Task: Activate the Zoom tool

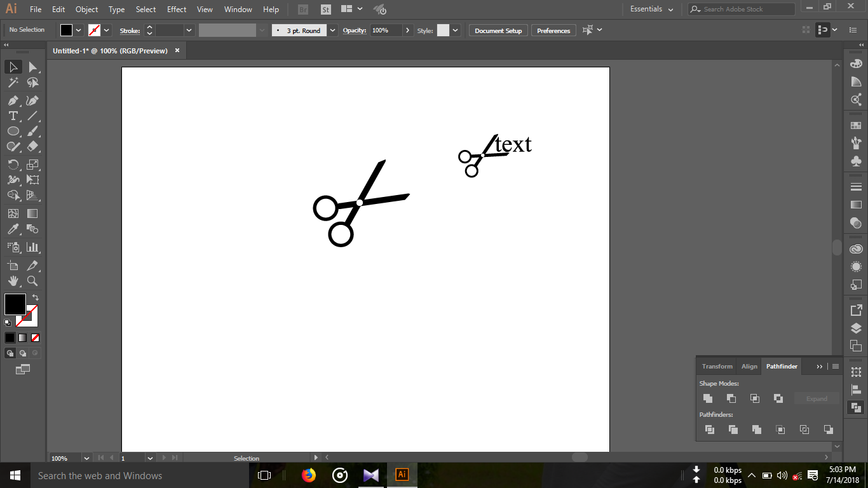Action: coord(32,281)
